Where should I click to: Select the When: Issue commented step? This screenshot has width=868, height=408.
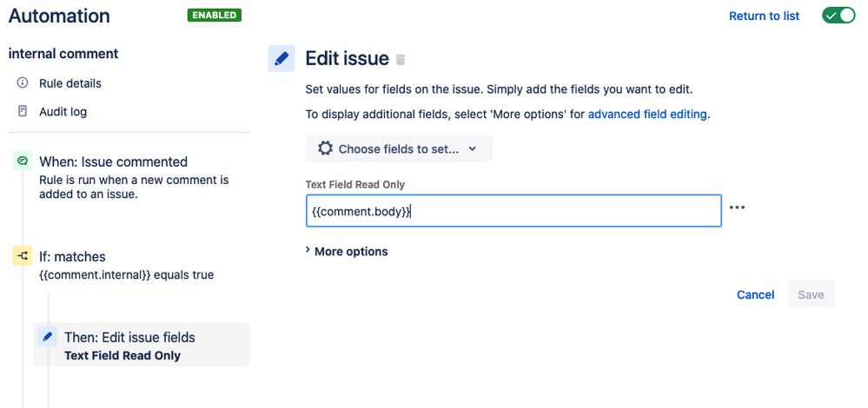[x=113, y=162]
